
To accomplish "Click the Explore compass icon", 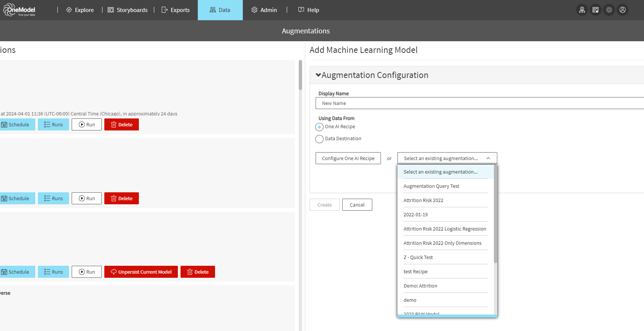I will click(69, 10).
